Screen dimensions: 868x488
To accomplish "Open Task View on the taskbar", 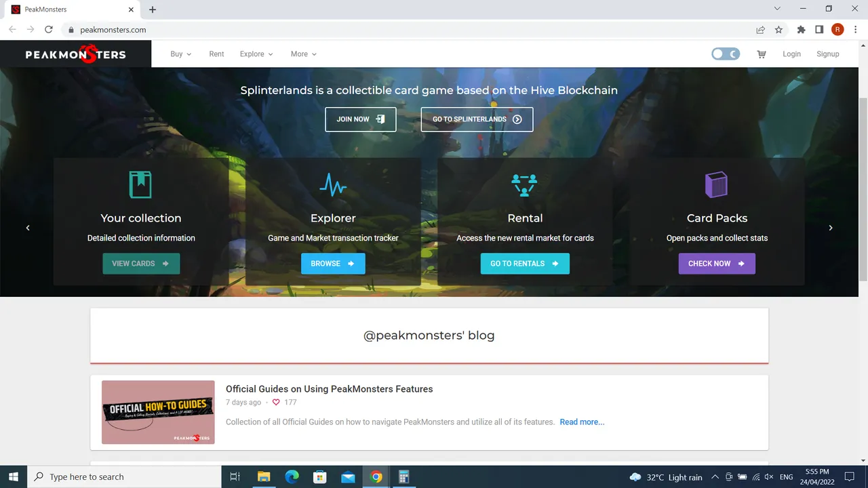I will pyautogui.click(x=235, y=476).
